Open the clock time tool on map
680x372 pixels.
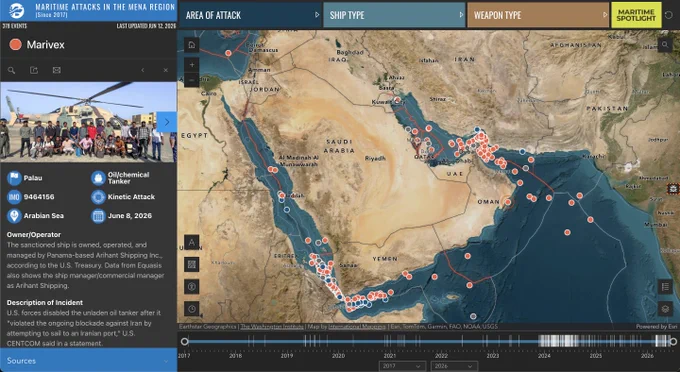tap(192, 309)
